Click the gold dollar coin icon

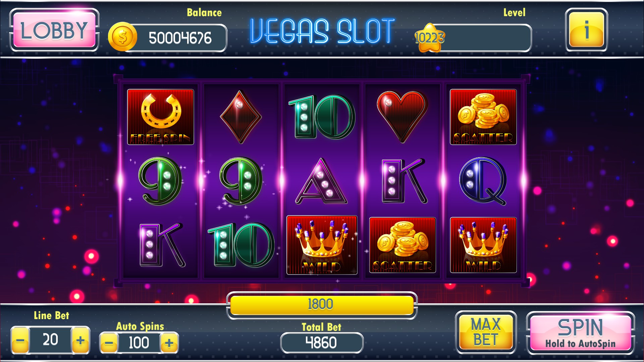pyautogui.click(x=122, y=37)
